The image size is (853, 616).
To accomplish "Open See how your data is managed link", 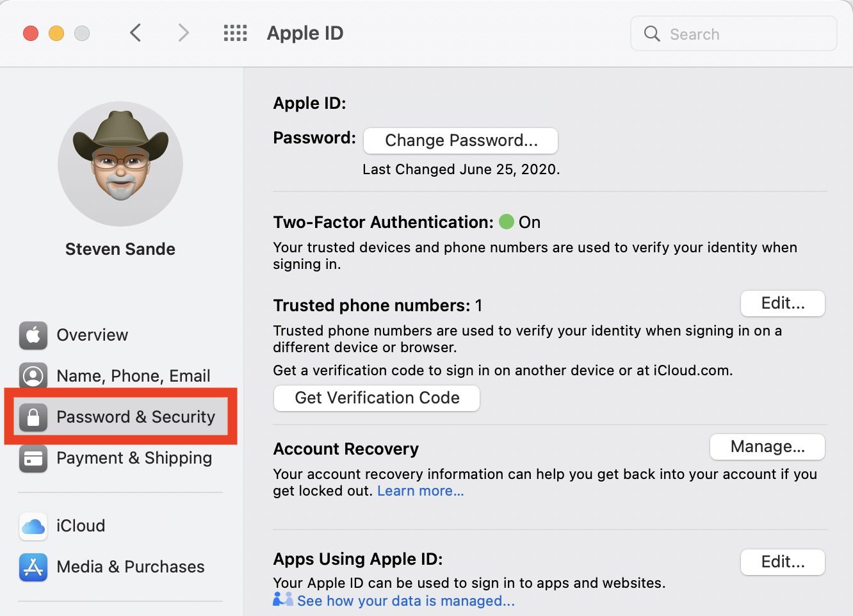I will click(x=405, y=601).
